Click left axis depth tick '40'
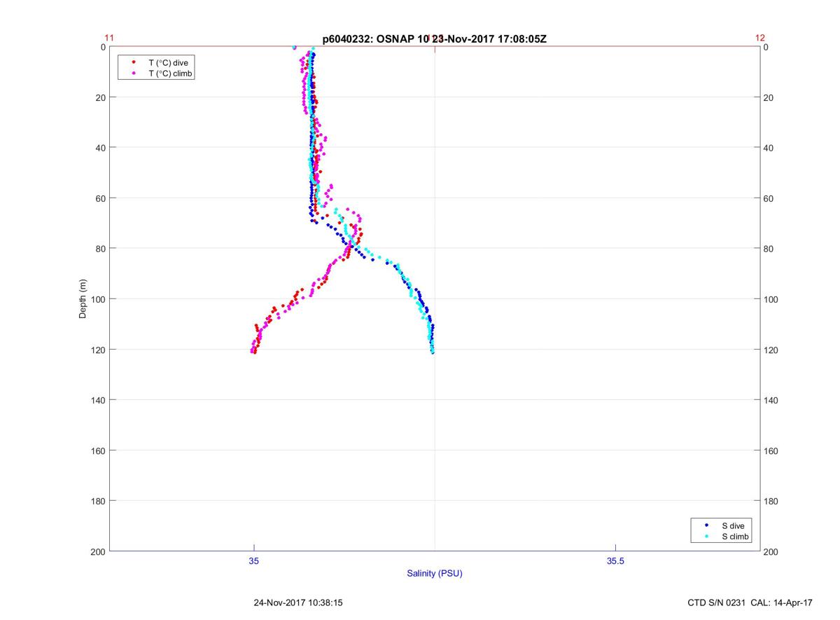 pyautogui.click(x=101, y=148)
